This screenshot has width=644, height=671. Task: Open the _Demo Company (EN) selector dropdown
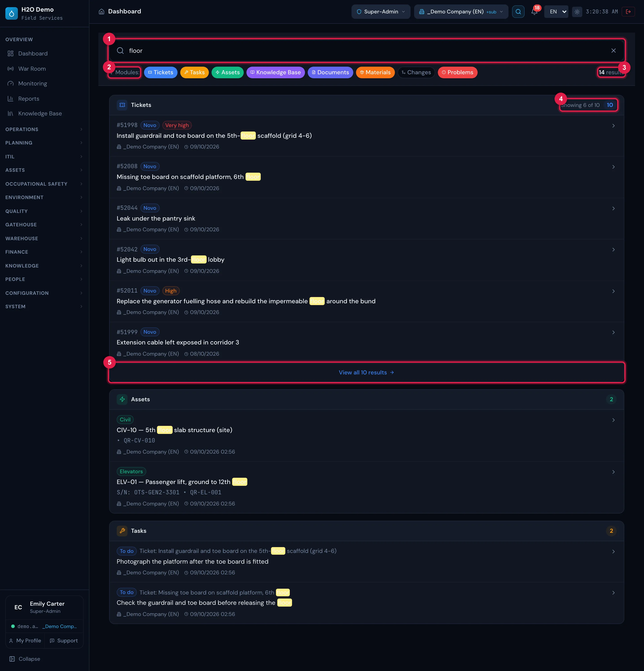click(x=461, y=12)
